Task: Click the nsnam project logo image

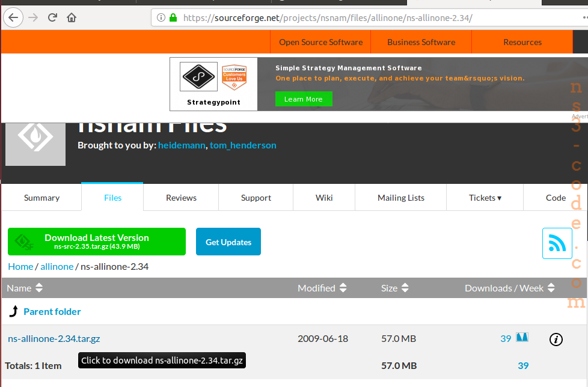Action: point(35,144)
